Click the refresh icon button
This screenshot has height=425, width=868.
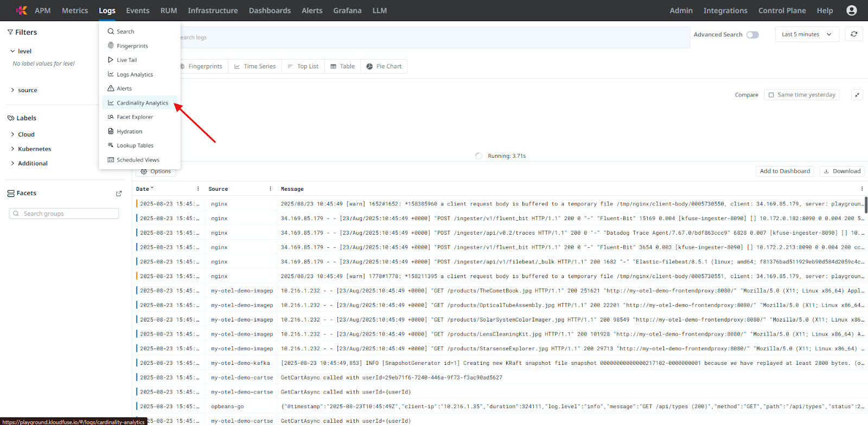tap(854, 34)
